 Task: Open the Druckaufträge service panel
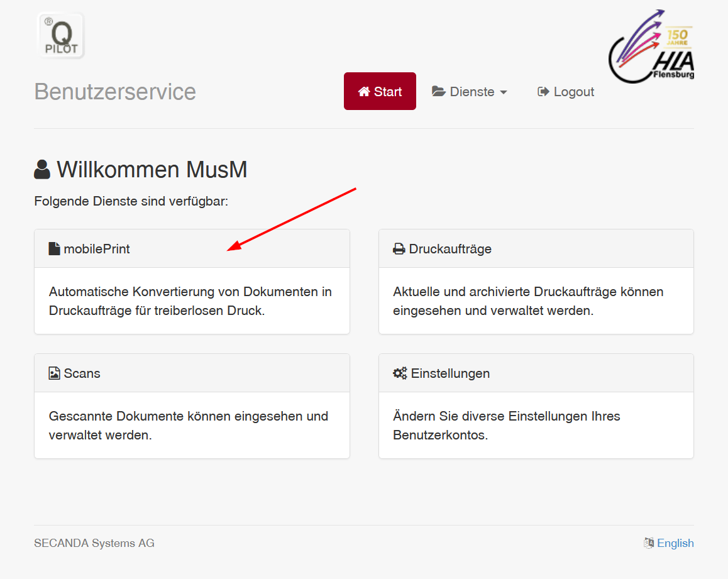tap(536, 282)
